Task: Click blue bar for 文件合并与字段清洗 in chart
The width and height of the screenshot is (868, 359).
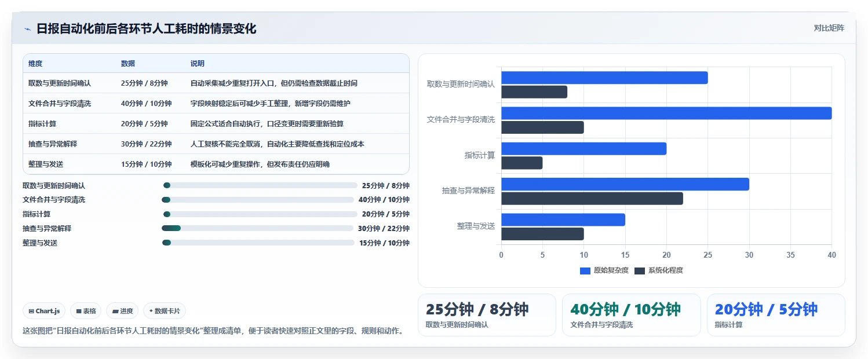Action: (x=666, y=113)
